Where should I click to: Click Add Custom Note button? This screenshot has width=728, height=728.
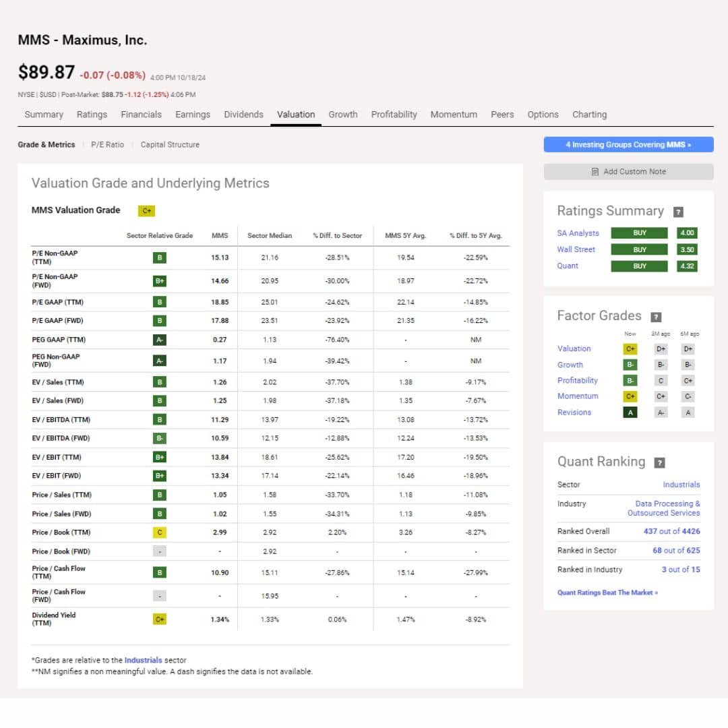(629, 172)
